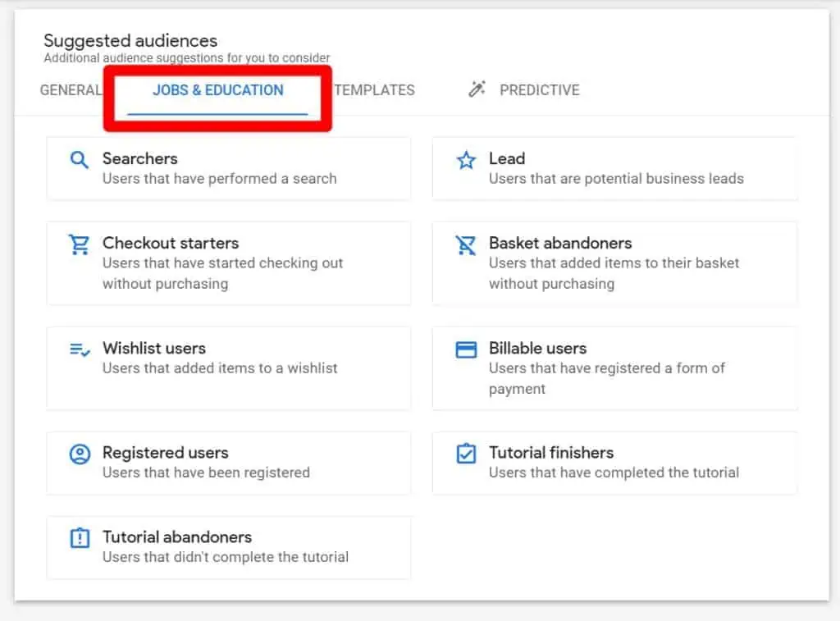Screen dimensions: 840x621
Task: Select the Tutorial finishers audience card
Action: click(x=614, y=462)
